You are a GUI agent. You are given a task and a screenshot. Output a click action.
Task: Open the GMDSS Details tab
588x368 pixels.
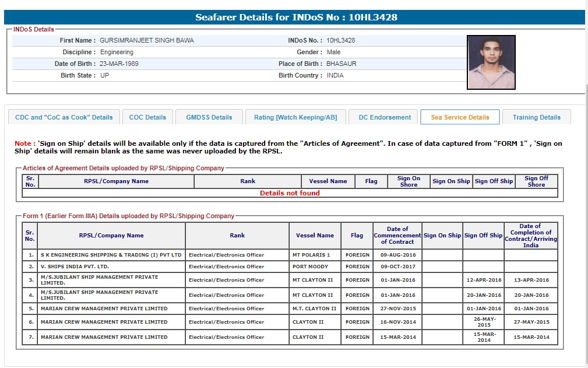(209, 117)
